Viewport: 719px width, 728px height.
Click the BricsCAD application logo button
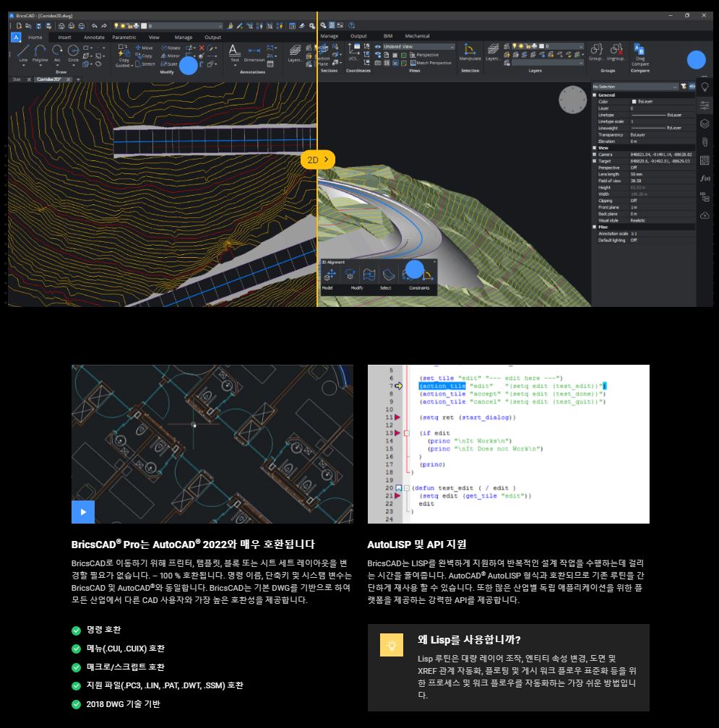point(16,37)
